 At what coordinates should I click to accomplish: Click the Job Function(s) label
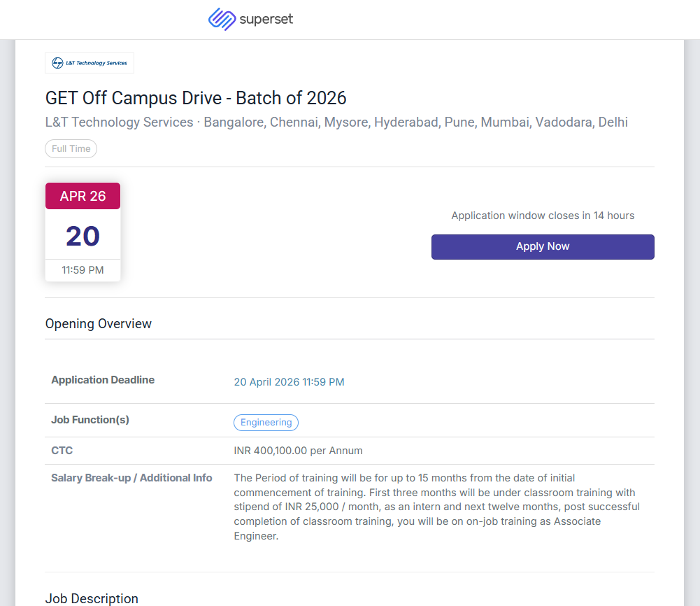click(90, 420)
